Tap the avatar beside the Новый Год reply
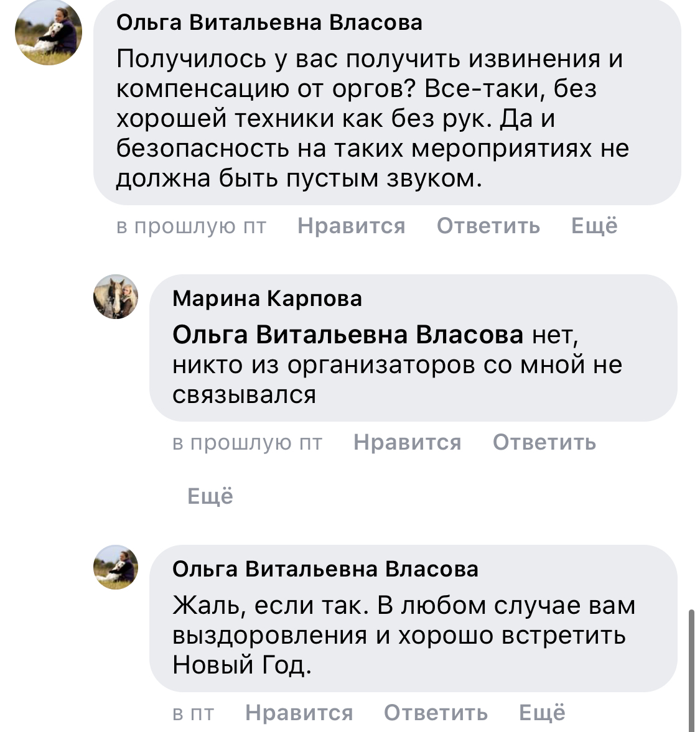 (116, 567)
